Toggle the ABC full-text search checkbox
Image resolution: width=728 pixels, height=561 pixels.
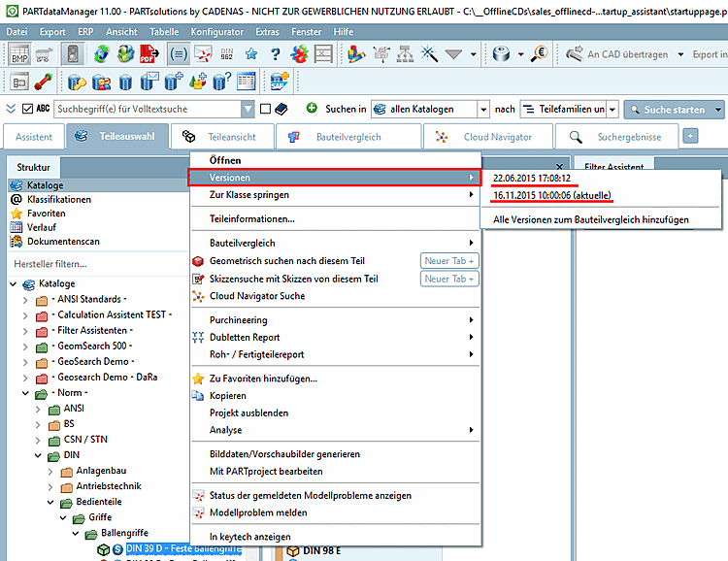pos(28,109)
